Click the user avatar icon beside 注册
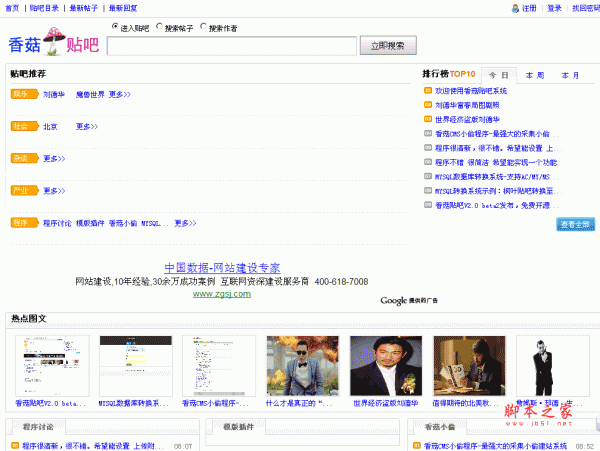 pos(515,8)
